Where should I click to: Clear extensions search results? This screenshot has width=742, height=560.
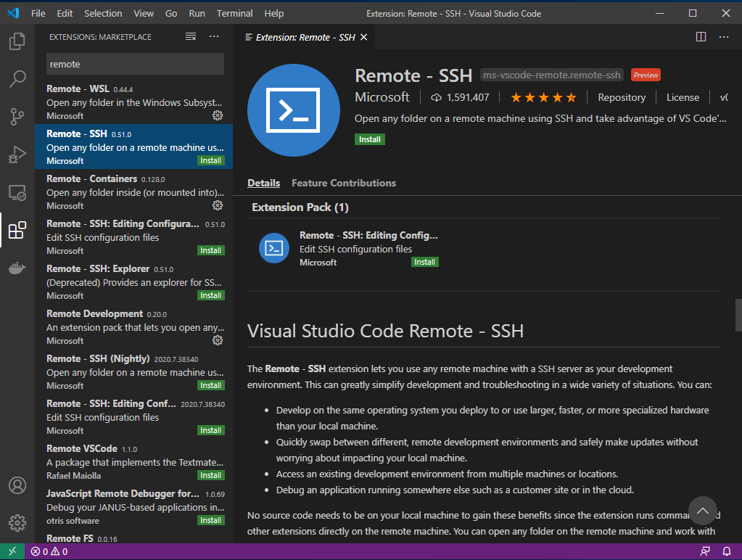coord(191,36)
